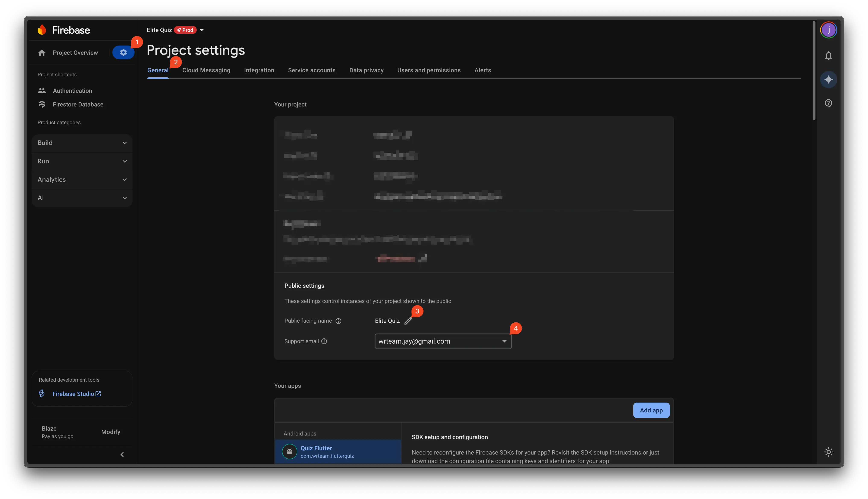
Task: Click the "Firebase" wordmark text
Action: 71,30
